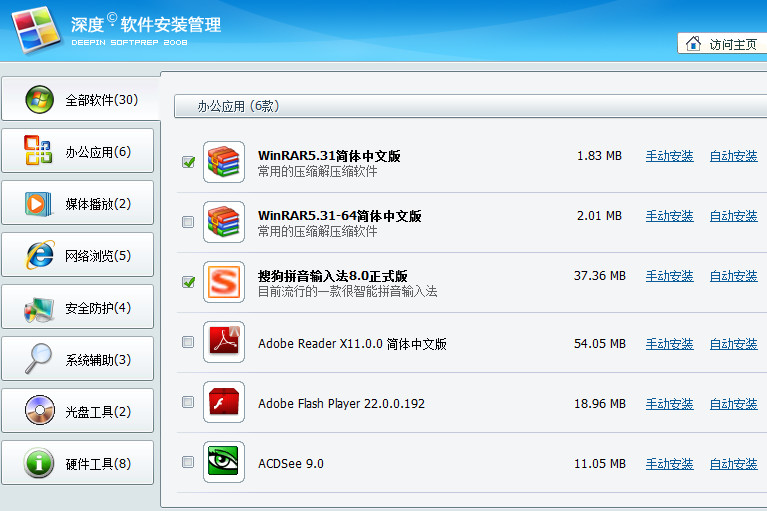Image resolution: width=767 pixels, height=511 pixels.
Task: Click the 11.05 MB size value
Action: pos(600,464)
